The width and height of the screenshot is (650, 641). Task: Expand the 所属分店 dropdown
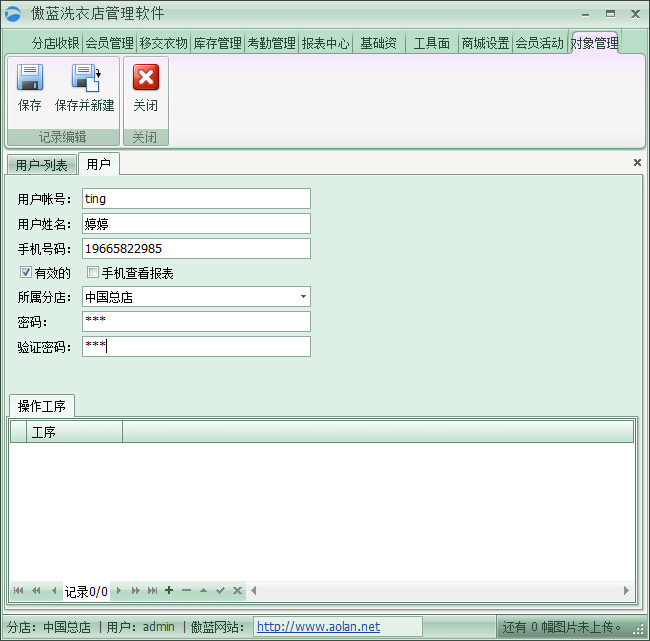(x=303, y=297)
